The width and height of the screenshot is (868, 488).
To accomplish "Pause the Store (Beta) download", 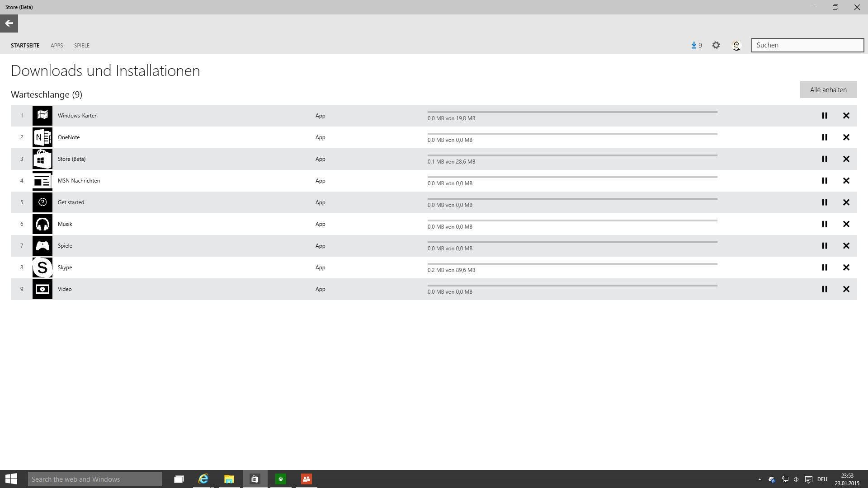I will 825,159.
